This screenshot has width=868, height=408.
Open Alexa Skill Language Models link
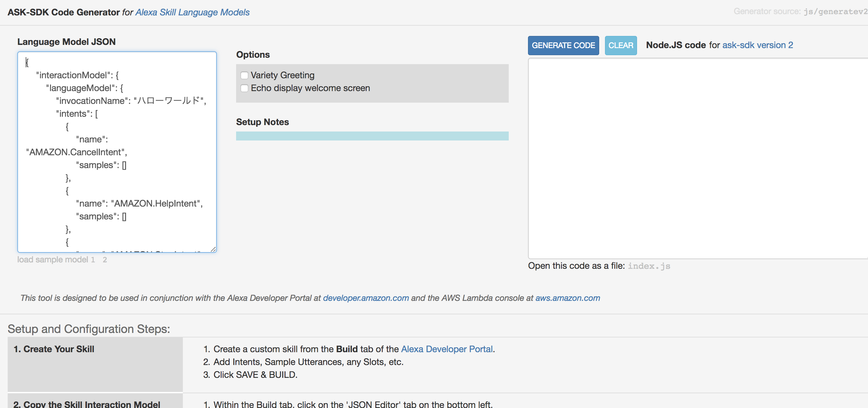pyautogui.click(x=192, y=13)
